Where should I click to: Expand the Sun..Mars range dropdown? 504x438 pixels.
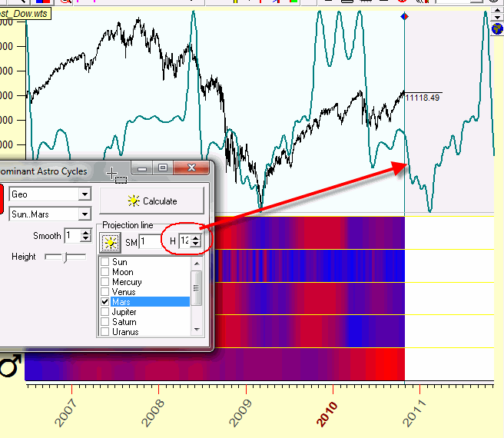point(85,214)
